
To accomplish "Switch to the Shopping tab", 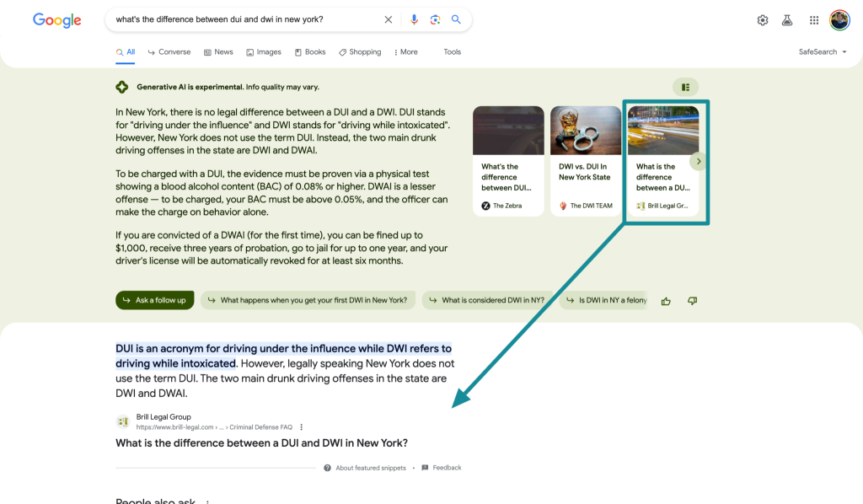I will coord(360,52).
